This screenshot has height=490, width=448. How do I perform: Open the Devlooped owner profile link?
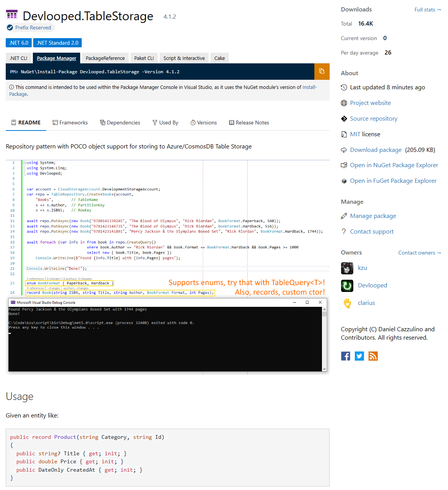(x=372, y=285)
